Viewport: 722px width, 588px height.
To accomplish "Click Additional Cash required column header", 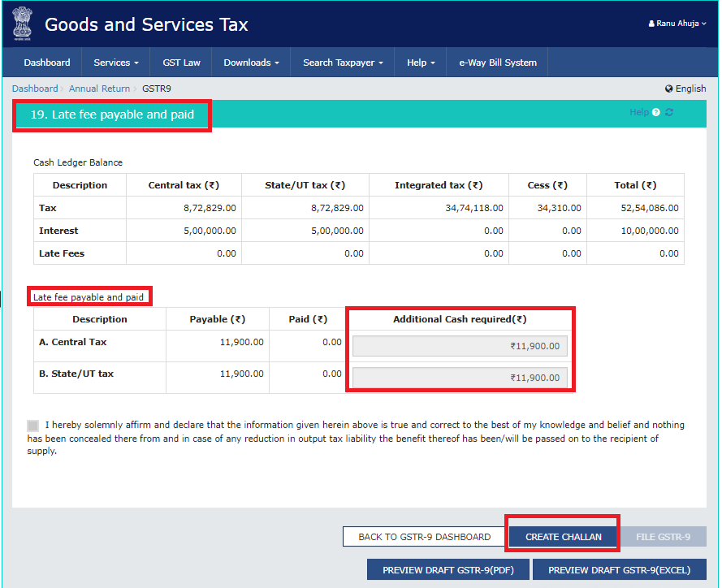I will coord(460,319).
